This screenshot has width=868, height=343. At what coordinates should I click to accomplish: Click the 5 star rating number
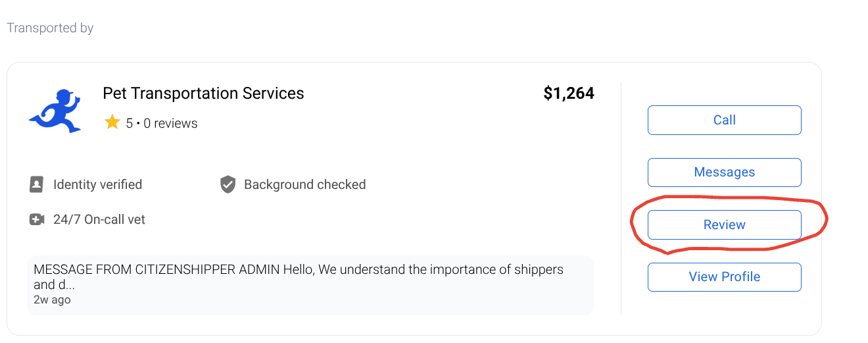tap(130, 123)
